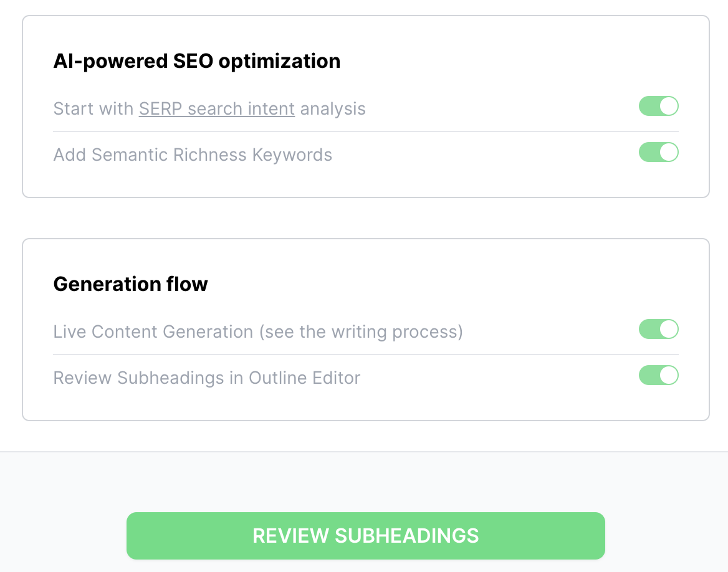Click the word 'analysis' after the SERP link
The width and height of the screenshot is (728, 572).
[x=333, y=108]
